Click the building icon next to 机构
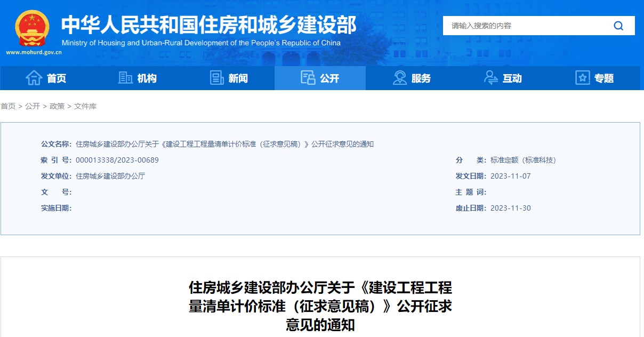The width and height of the screenshot is (644, 337). click(x=125, y=78)
